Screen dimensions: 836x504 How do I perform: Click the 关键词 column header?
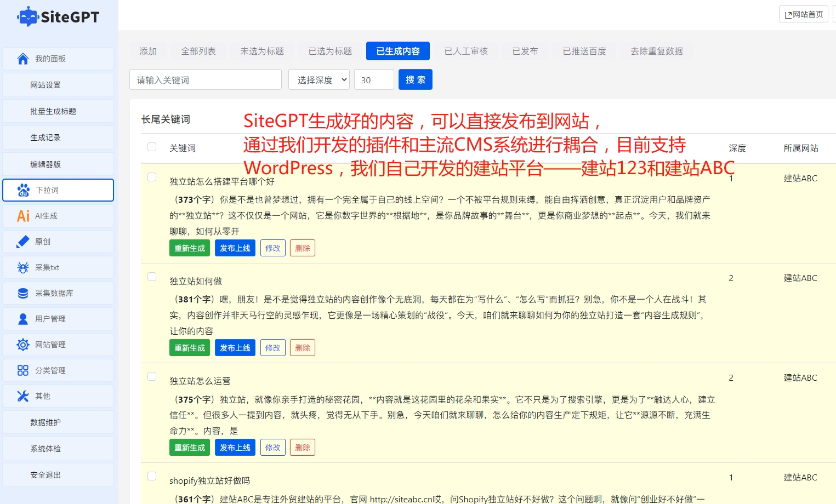(183, 148)
